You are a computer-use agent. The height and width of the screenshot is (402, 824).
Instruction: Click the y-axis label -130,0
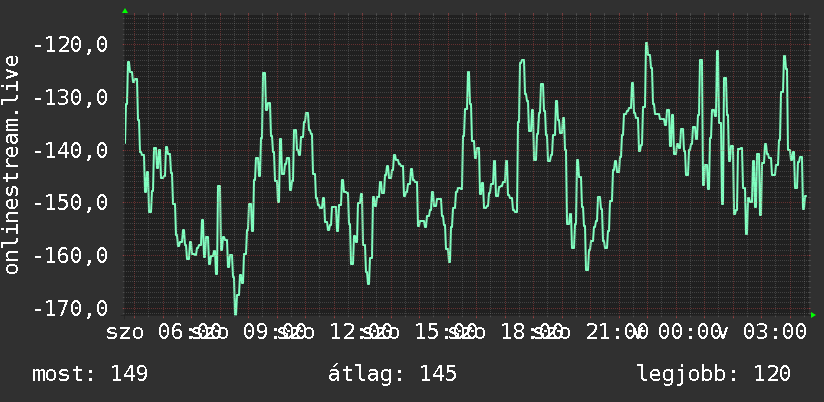(70, 98)
